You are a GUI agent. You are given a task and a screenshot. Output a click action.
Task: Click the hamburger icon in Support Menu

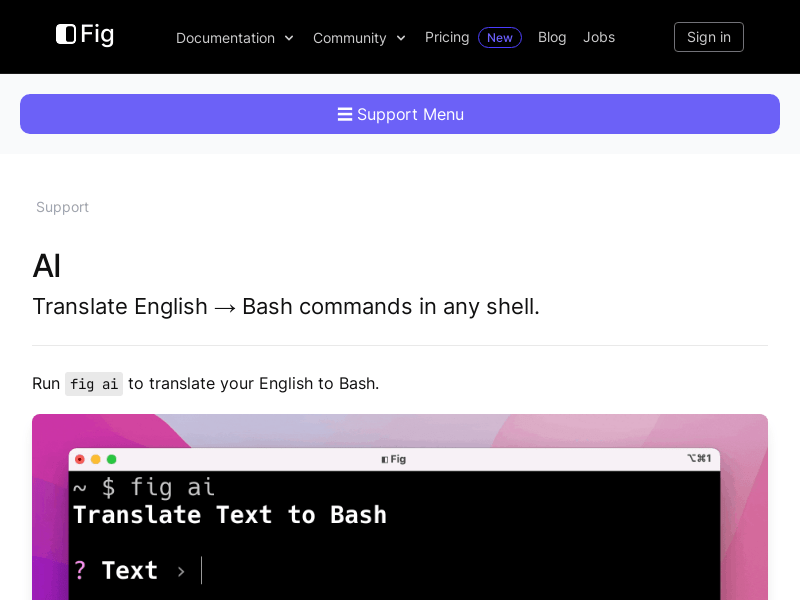click(345, 114)
